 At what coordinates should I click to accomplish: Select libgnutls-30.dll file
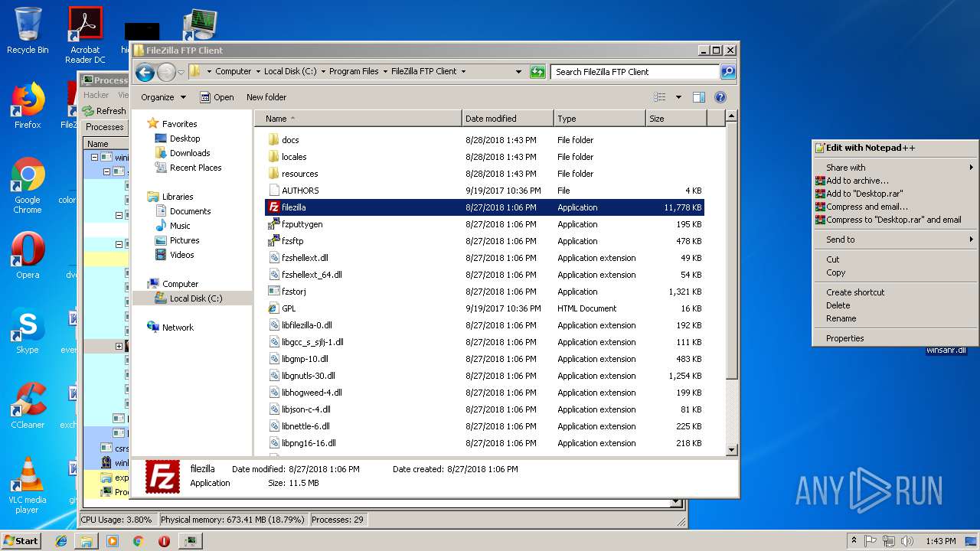coord(485,376)
